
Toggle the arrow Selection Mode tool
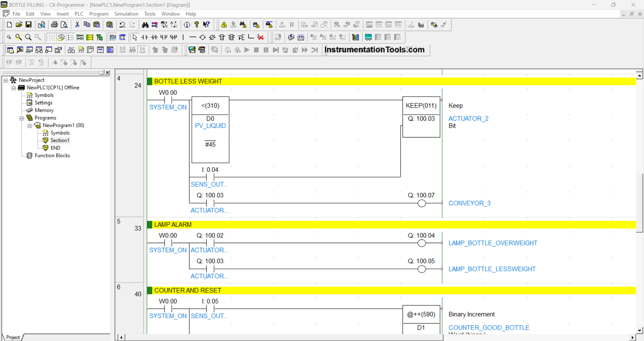click(x=135, y=37)
